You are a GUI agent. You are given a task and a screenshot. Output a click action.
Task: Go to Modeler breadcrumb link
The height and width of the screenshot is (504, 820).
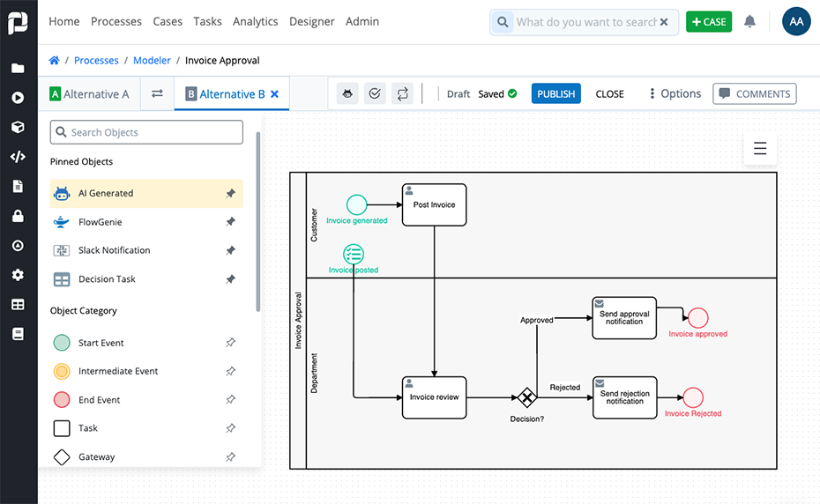pyautogui.click(x=152, y=60)
